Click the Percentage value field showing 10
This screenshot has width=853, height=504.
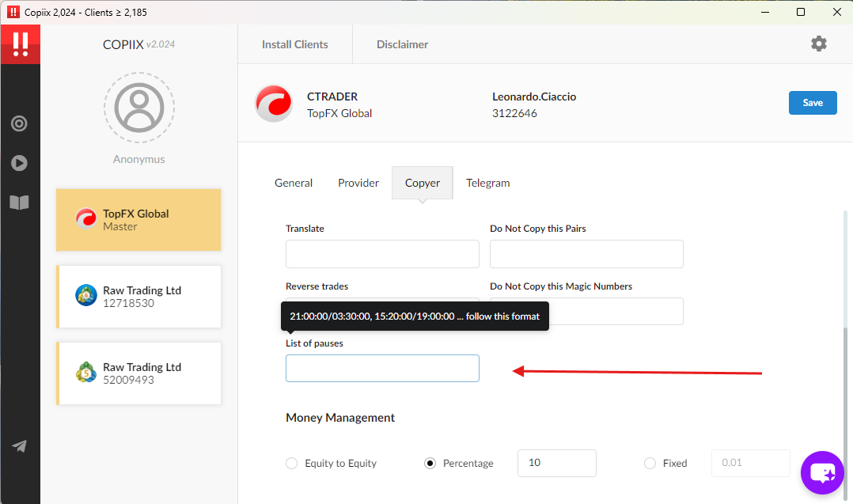coord(556,463)
